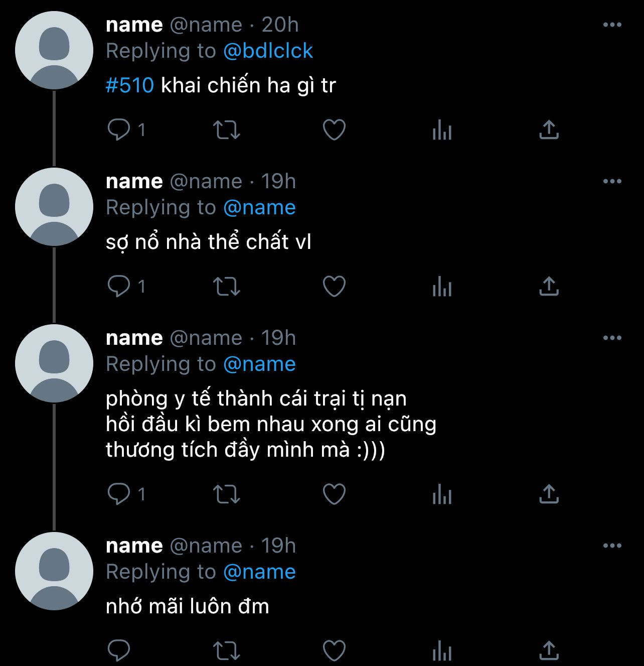Open the 20h timestamp of first tweet
The image size is (644, 666).
(x=280, y=25)
